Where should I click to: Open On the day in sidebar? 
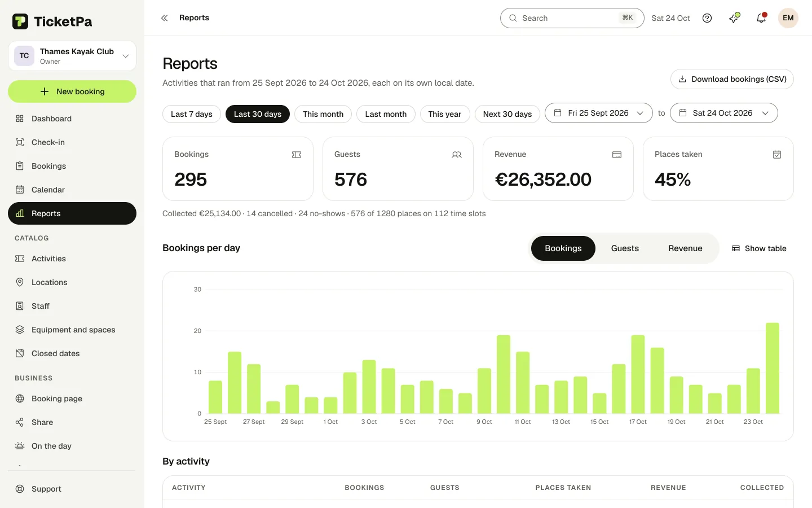72,446
